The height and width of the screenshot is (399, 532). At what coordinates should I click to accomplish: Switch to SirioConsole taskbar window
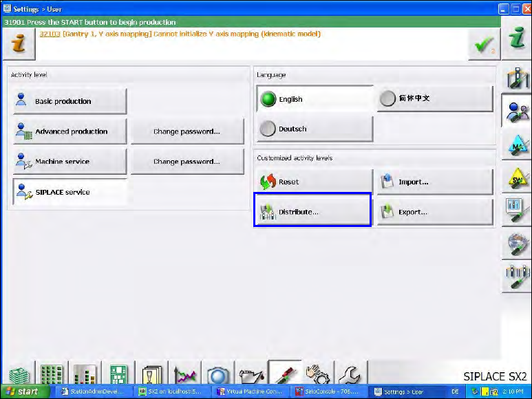click(328, 391)
